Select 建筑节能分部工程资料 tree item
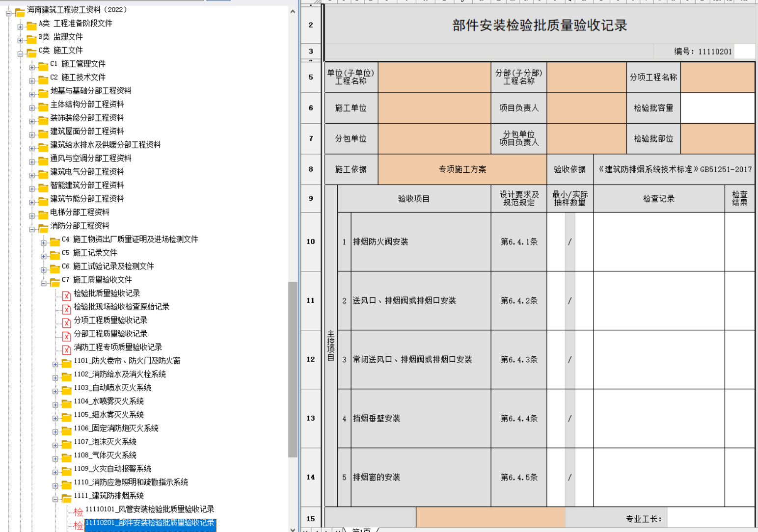The height and width of the screenshot is (532, 758). 87,199
